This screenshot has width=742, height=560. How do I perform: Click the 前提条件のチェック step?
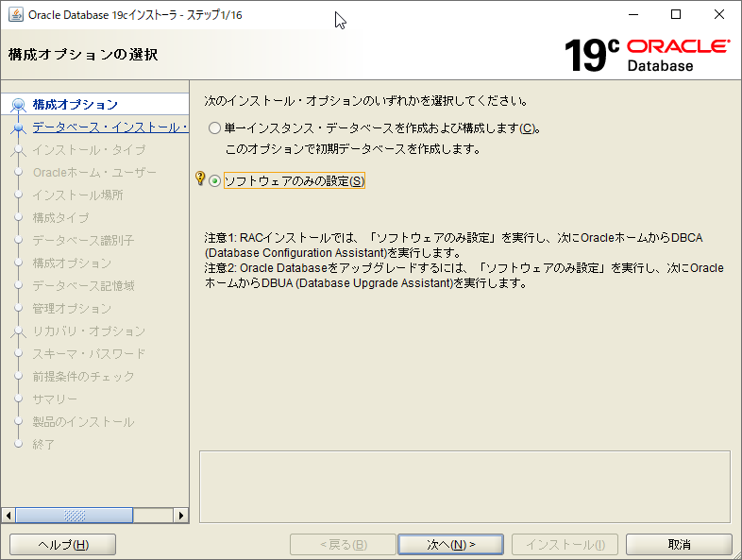[x=83, y=377]
